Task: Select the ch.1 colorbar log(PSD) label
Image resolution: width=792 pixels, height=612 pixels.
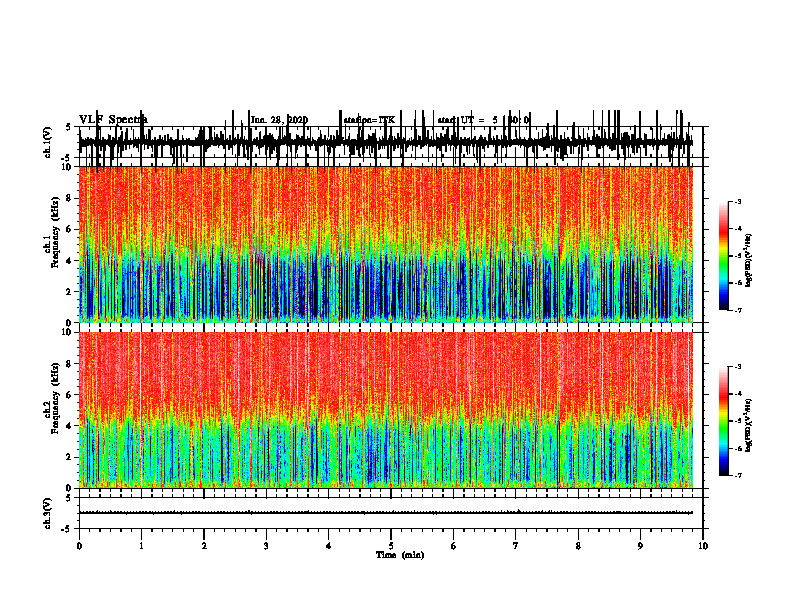Action: (x=749, y=260)
